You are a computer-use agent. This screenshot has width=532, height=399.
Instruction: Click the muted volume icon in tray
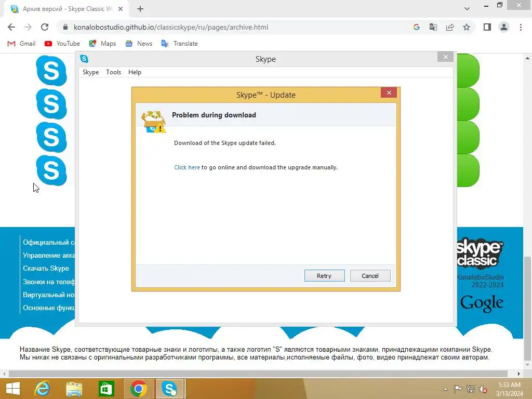click(483, 389)
